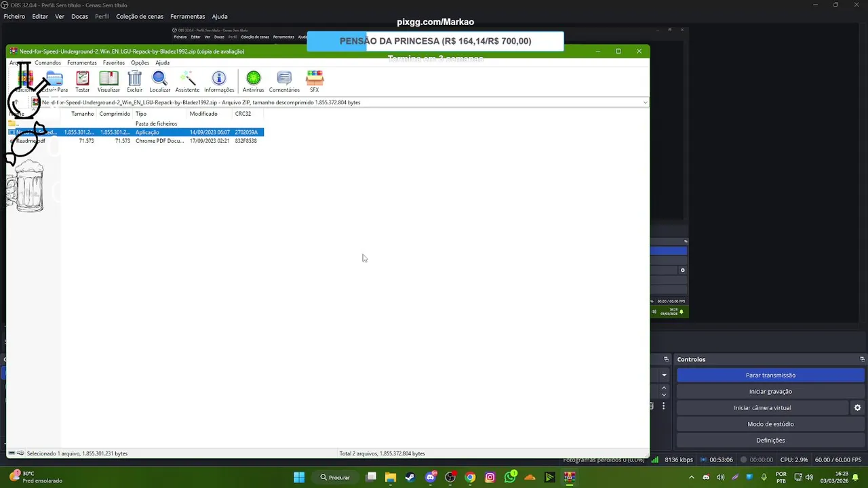The image size is (868, 488).
Task: Open Discord from the taskbar
Action: click(x=430, y=477)
